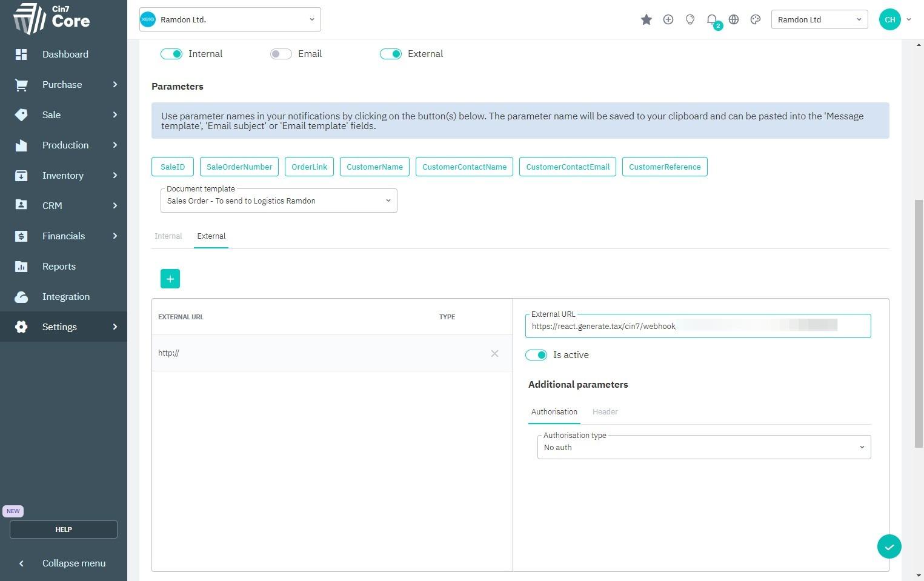The width and height of the screenshot is (924, 581).
Task: Switch to the Internal tab
Action: (168, 236)
